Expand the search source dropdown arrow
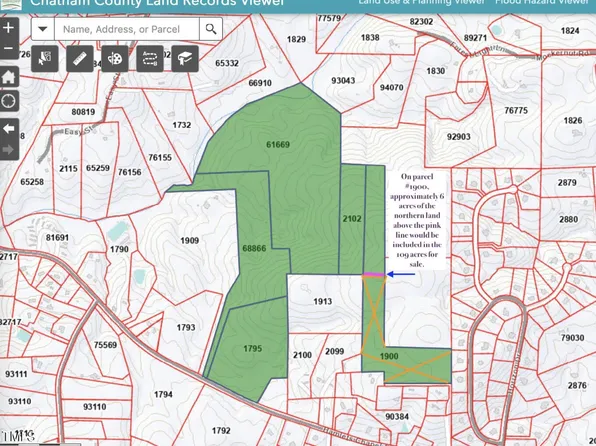This screenshot has height=446, width=596. click(43, 29)
